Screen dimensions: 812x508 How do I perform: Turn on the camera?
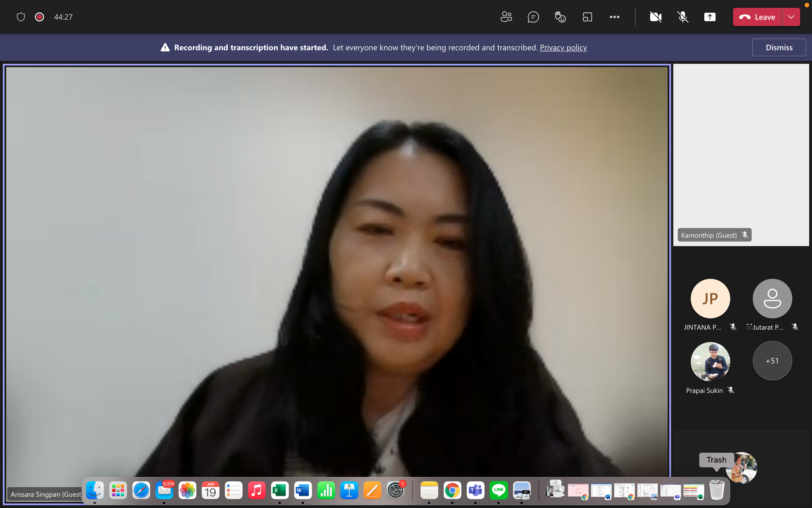656,17
